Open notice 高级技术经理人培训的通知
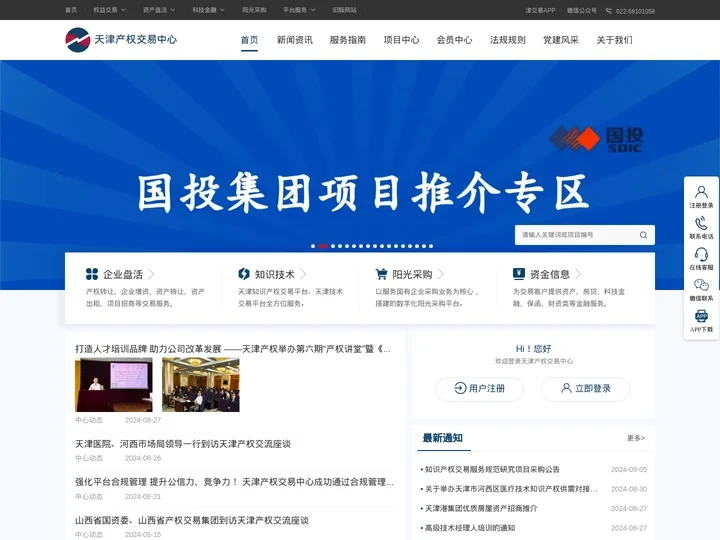 point(470,528)
